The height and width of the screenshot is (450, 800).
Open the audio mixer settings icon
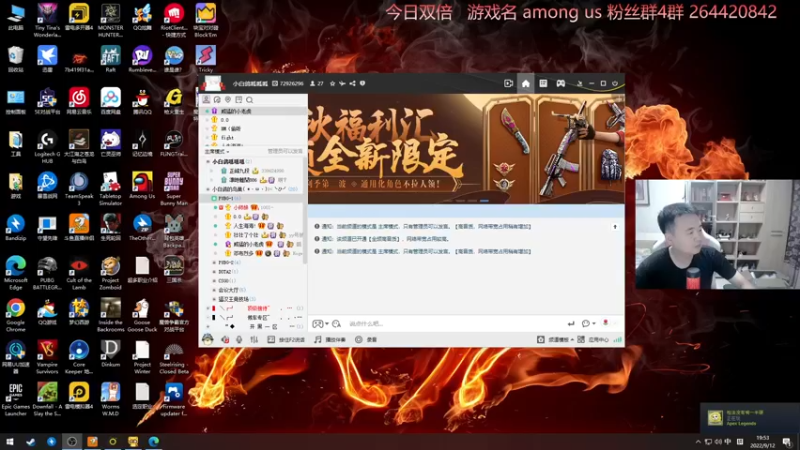point(254,339)
